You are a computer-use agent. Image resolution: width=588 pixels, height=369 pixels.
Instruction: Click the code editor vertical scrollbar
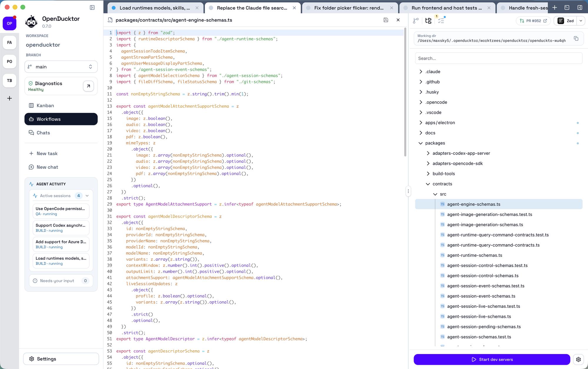tap(405, 93)
